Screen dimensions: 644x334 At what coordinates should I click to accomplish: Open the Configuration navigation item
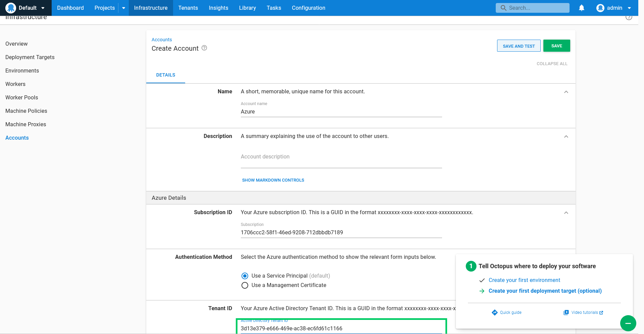point(309,8)
